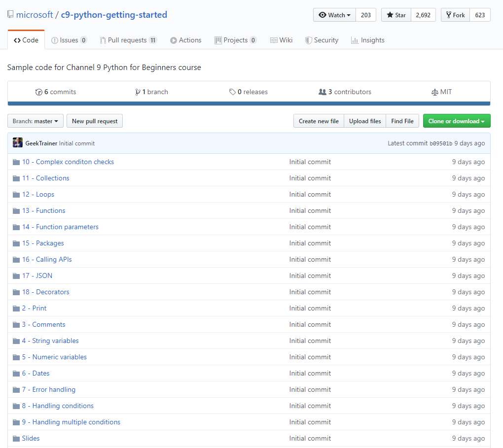Click the branch icon beside 1 branch
The image size is (503, 448).
[x=138, y=92]
